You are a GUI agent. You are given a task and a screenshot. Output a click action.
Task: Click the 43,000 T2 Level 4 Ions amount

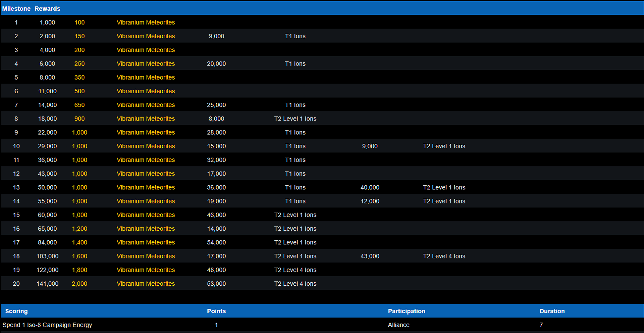coord(370,256)
